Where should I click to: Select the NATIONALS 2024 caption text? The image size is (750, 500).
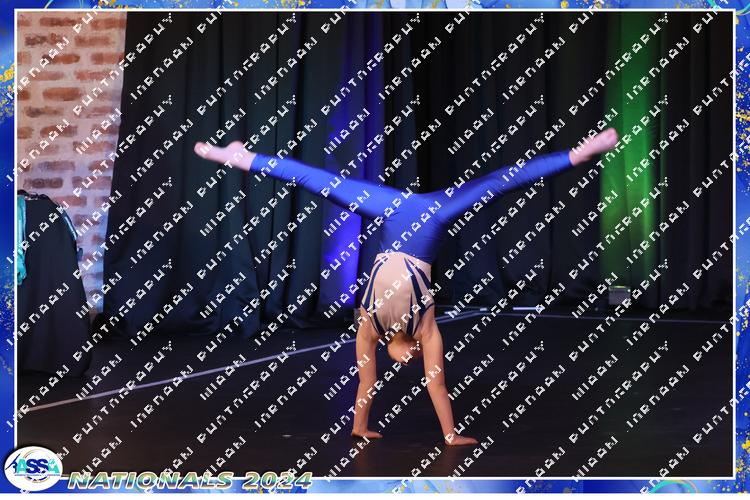pos(190,480)
